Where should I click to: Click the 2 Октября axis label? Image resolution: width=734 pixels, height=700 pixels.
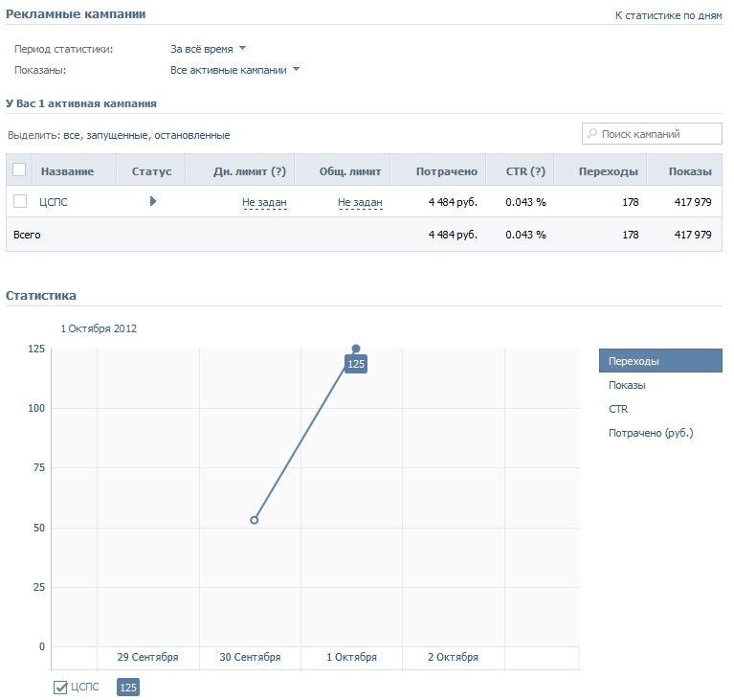(x=454, y=657)
